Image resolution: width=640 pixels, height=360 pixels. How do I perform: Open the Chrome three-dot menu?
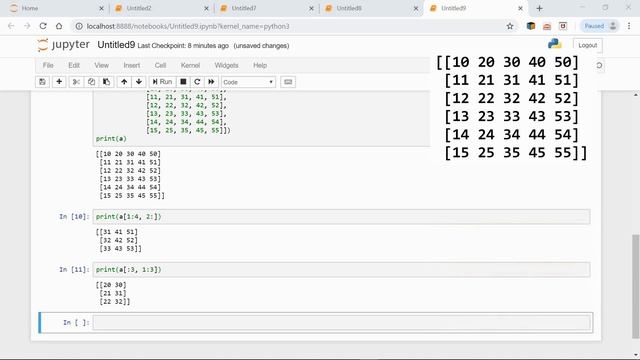pyautogui.click(x=629, y=26)
